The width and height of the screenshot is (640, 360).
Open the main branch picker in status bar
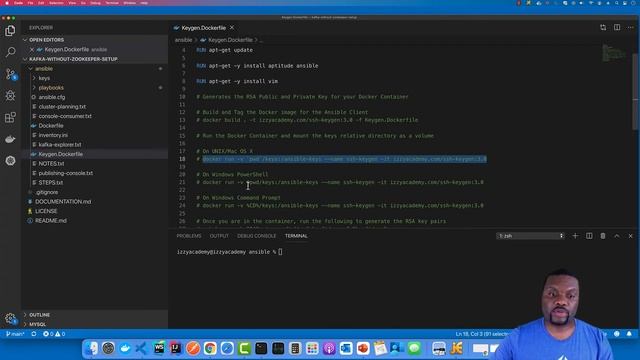tap(15, 334)
